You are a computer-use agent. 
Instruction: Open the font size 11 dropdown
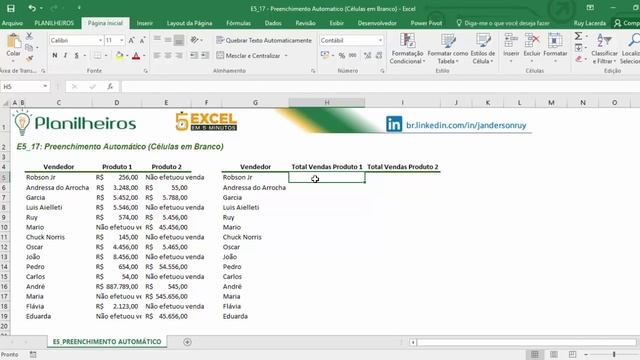click(x=121, y=40)
